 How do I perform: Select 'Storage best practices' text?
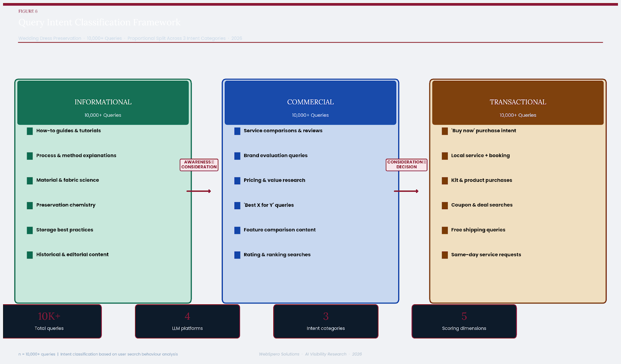[x=65, y=230]
